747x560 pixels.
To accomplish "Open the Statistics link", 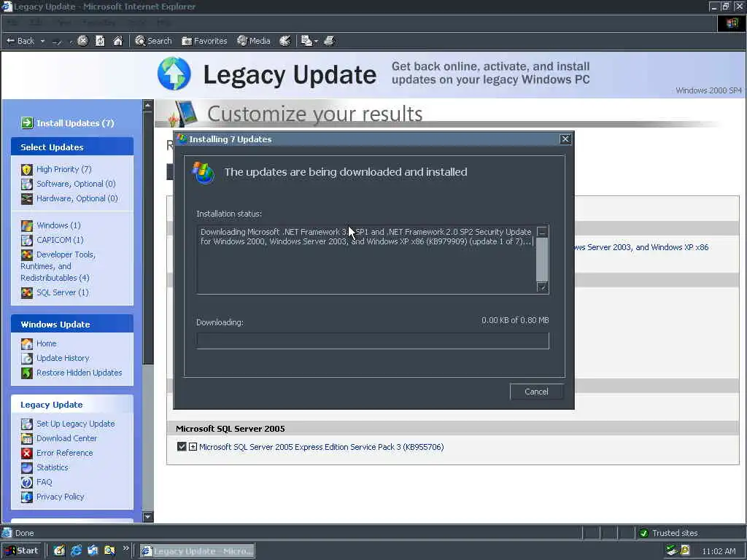I will point(53,467).
